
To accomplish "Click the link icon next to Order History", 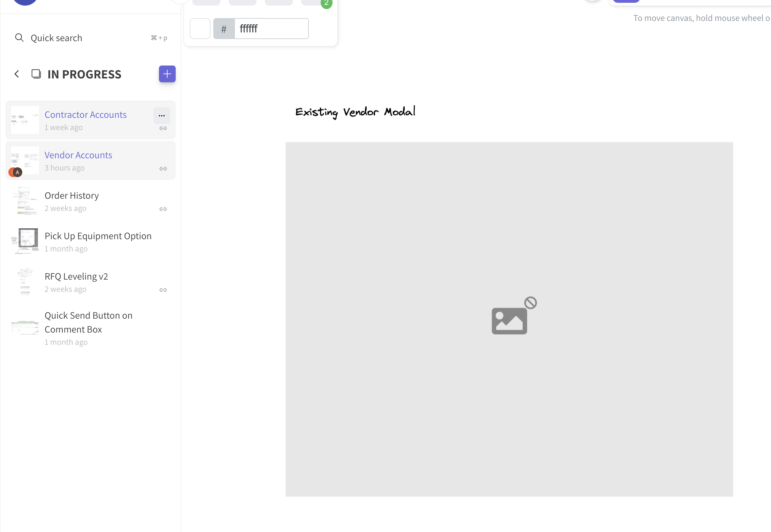I will point(163,209).
